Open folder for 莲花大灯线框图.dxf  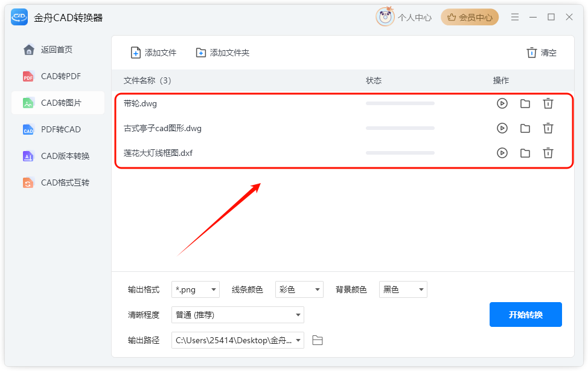(525, 153)
